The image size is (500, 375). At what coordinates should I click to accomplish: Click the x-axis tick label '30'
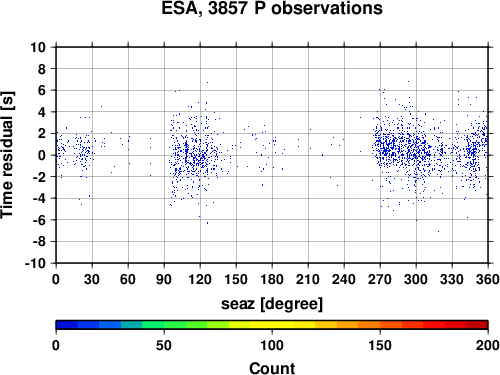[x=92, y=279]
